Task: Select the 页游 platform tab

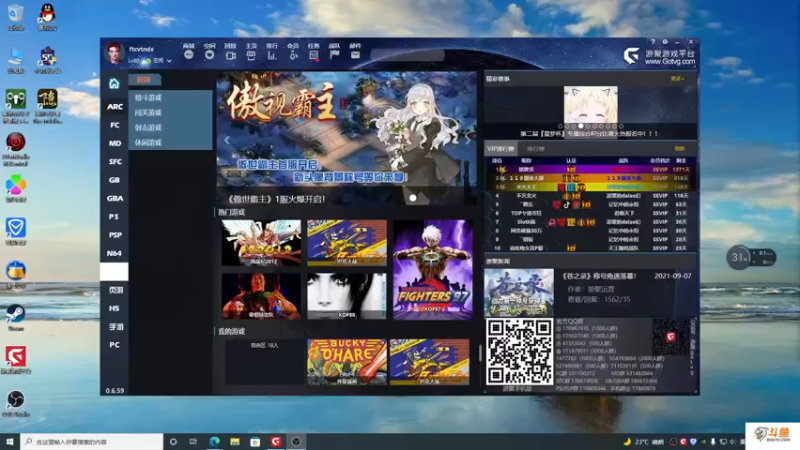Action: coord(114,290)
